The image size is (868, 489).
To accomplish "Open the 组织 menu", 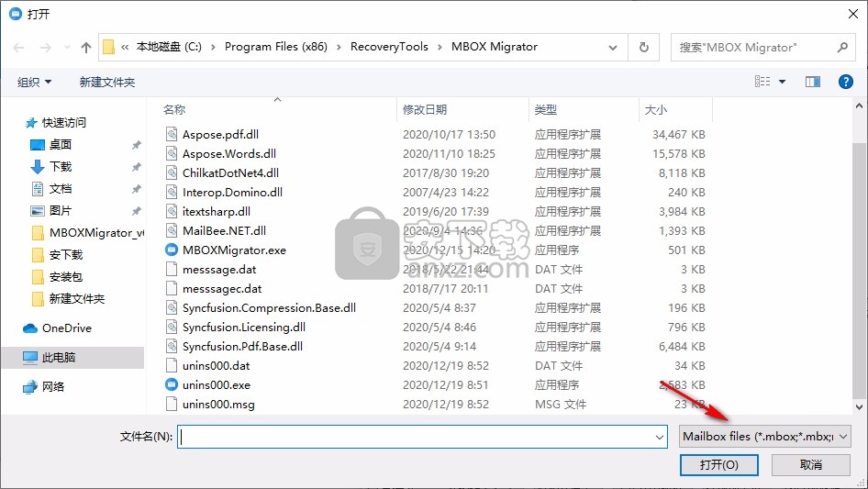I will [x=34, y=82].
